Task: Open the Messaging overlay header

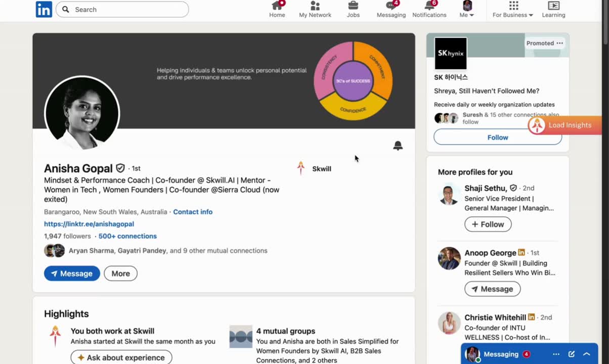Action: click(530, 354)
